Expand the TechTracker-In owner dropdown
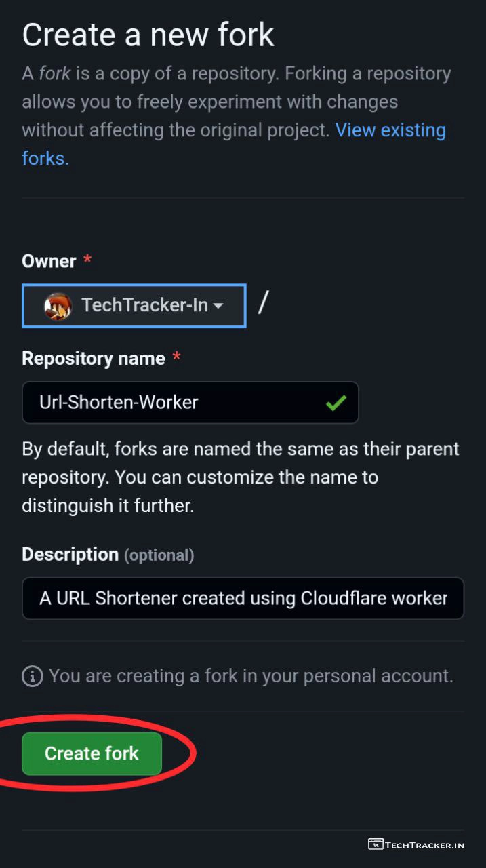 134,305
